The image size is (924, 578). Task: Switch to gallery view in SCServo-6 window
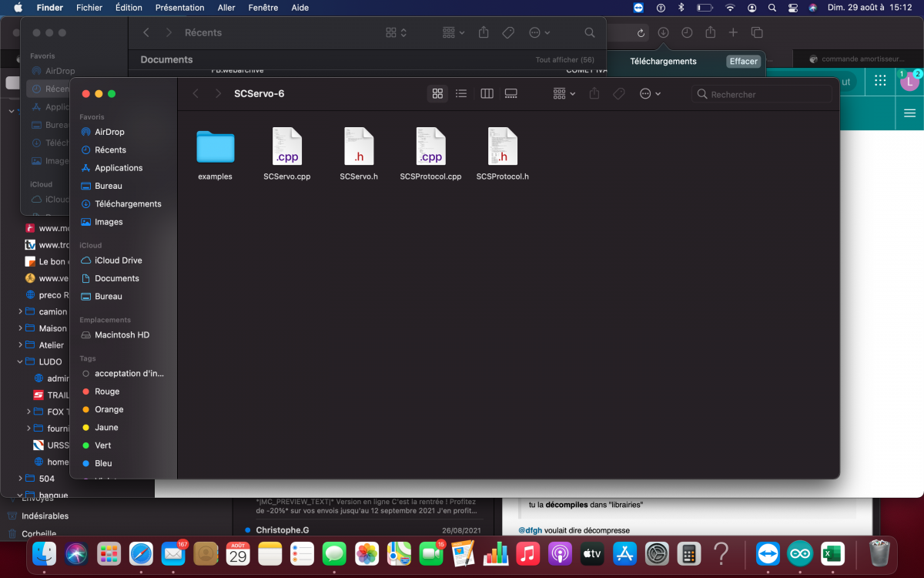[x=511, y=94]
